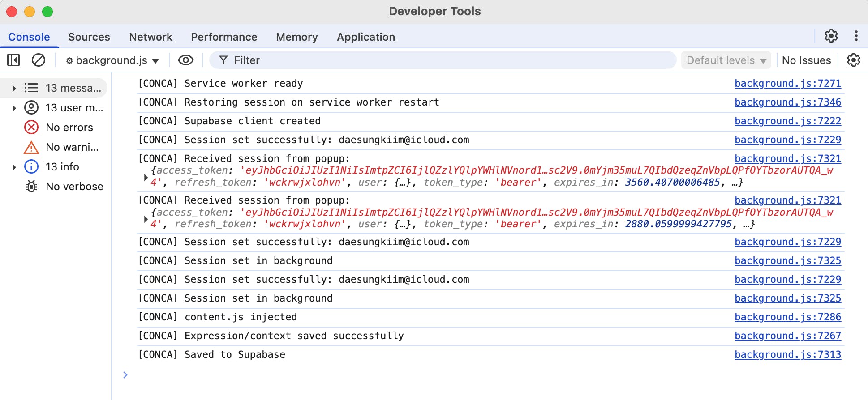Viewport: 868px width, 400px height.
Task: Select the No warnings triangle icon
Action: coord(31,147)
